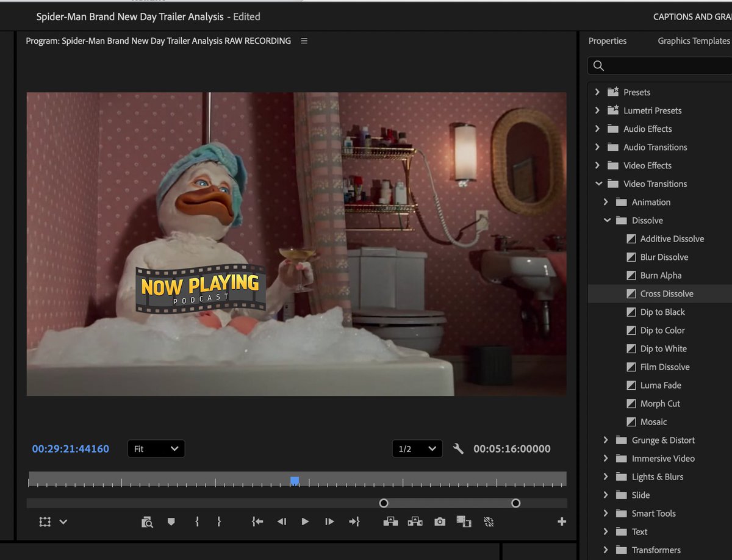Screen dimensions: 732x560
Task: Open the Button Editor plus icon
Action: (562, 522)
